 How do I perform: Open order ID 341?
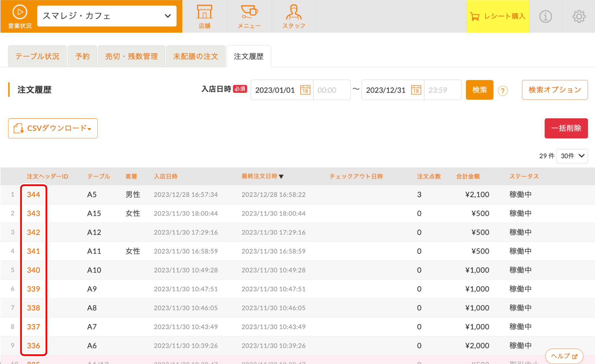[x=34, y=251]
